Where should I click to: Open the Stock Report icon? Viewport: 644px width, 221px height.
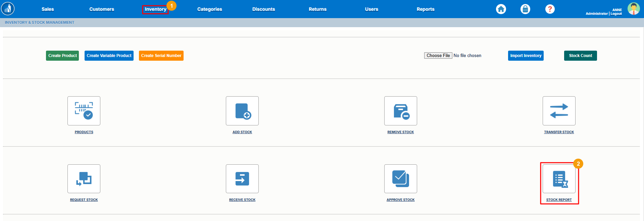(x=559, y=179)
